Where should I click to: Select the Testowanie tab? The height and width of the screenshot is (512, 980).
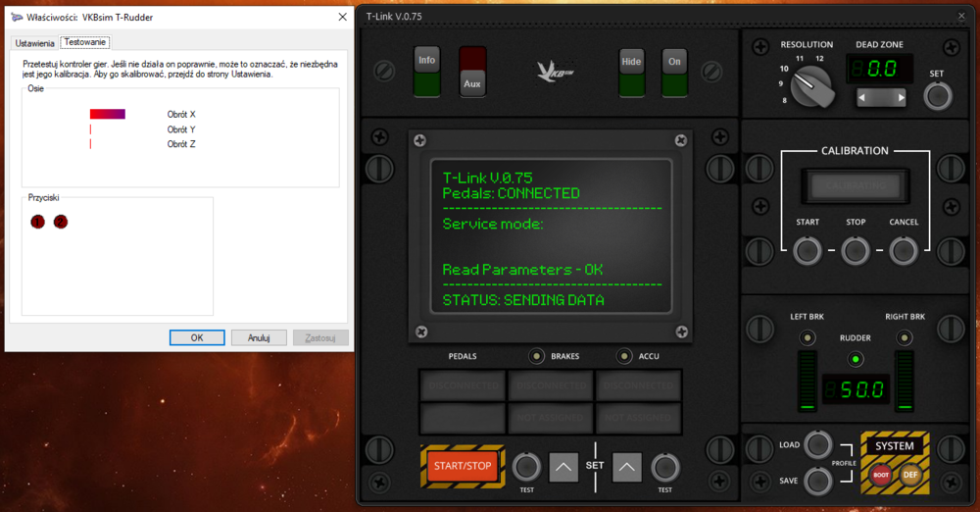click(85, 42)
